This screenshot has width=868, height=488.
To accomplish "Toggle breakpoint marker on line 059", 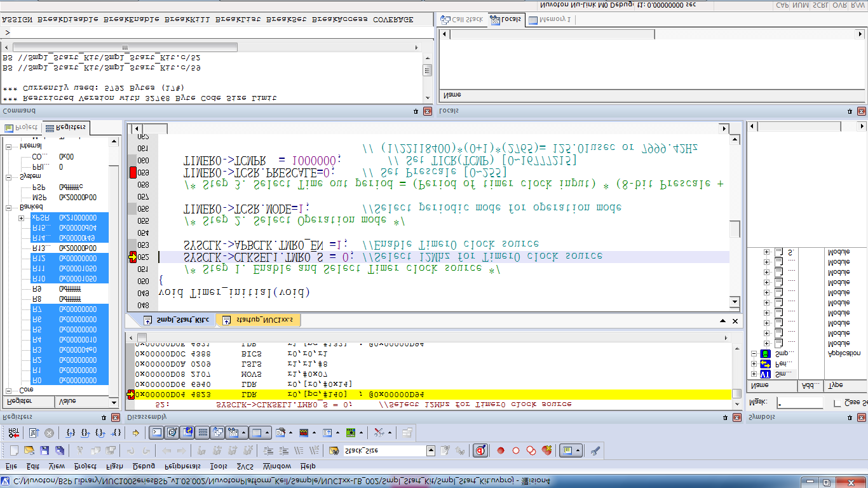I will [x=133, y=172].
